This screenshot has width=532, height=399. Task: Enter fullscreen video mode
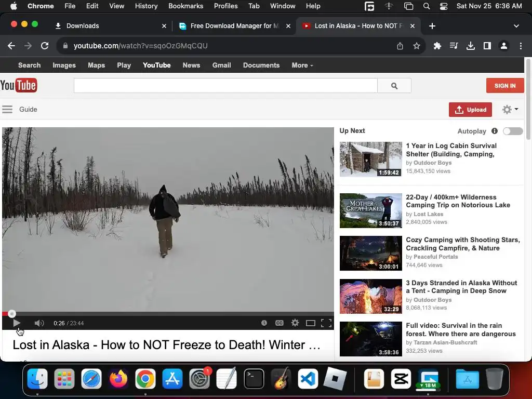tap(326, 323)
